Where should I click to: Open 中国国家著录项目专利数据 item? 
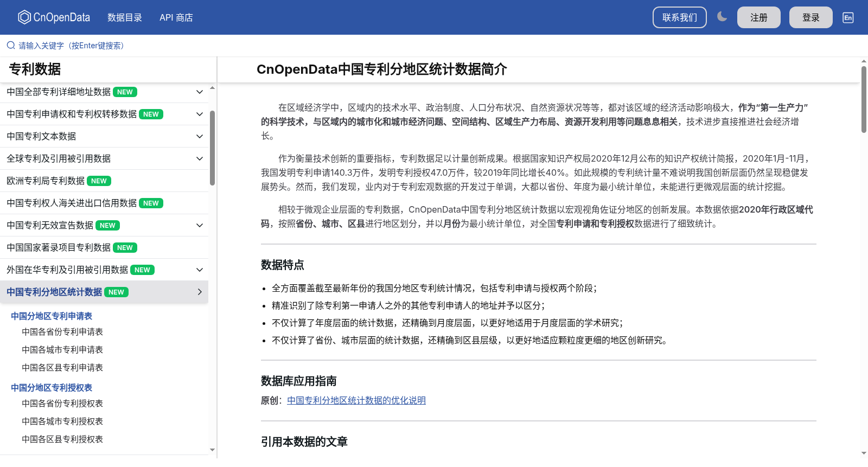click(x=104, y=248)
